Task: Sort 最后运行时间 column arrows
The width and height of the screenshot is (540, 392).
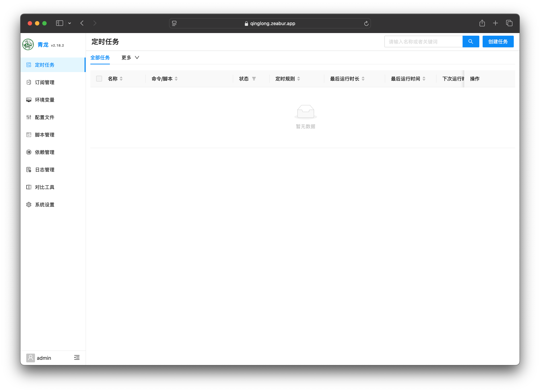Action: 424,79
